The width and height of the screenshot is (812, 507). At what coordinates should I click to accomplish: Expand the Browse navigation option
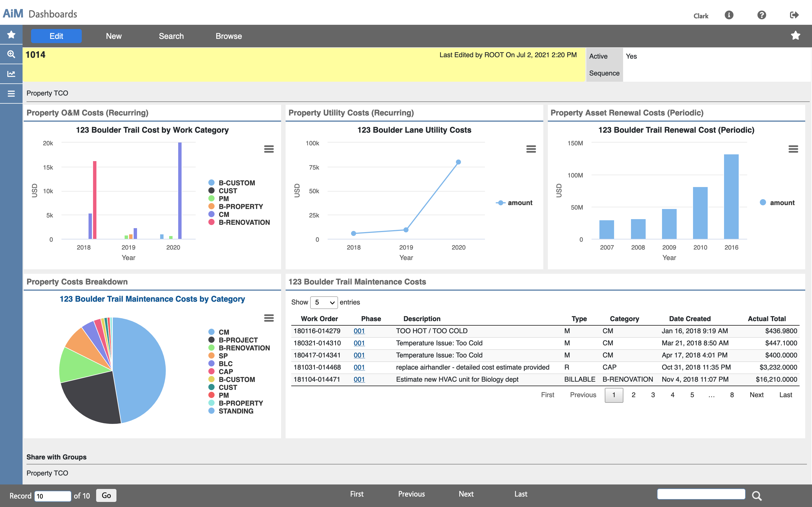click(x=229, y=35)
